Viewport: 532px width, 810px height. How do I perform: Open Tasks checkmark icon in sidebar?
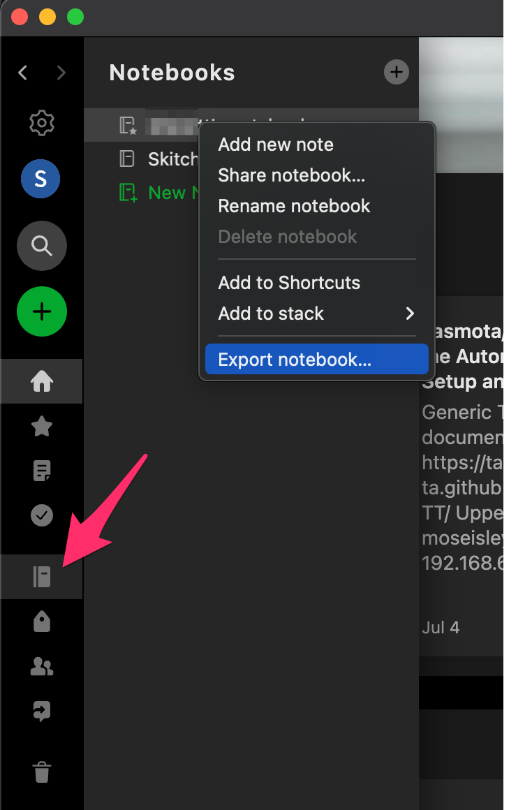[x=42, y=515]
